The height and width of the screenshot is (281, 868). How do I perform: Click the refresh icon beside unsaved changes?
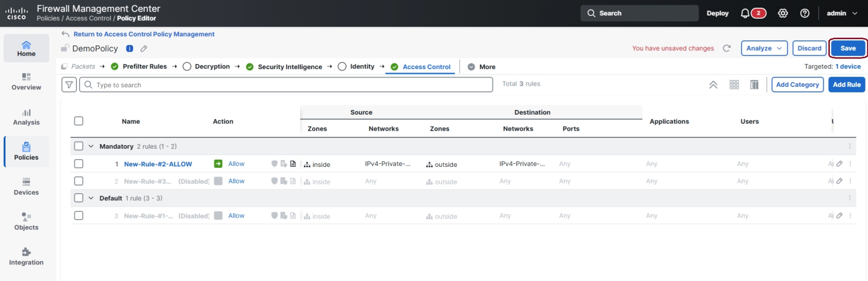point(726,48)
